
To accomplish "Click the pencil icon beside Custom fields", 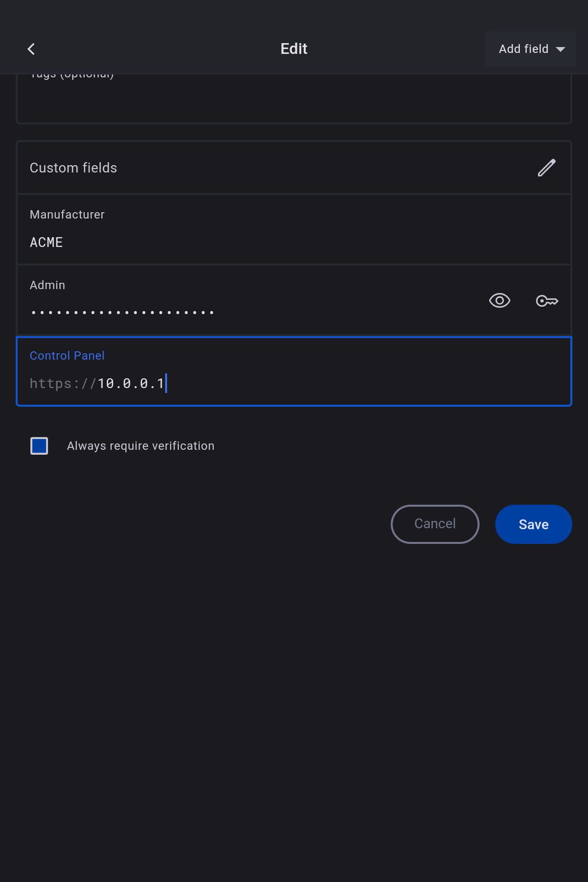I will click(x=546, y=168).
